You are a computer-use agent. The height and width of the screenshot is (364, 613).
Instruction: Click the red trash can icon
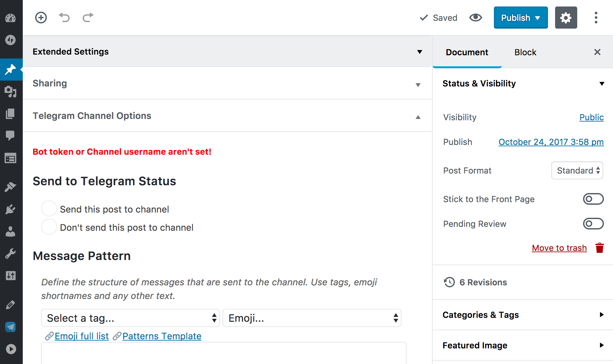coord(599,248)
